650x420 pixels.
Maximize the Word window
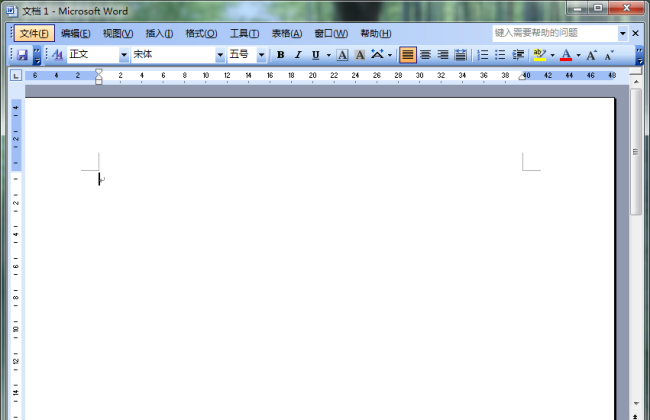(598, 8)
